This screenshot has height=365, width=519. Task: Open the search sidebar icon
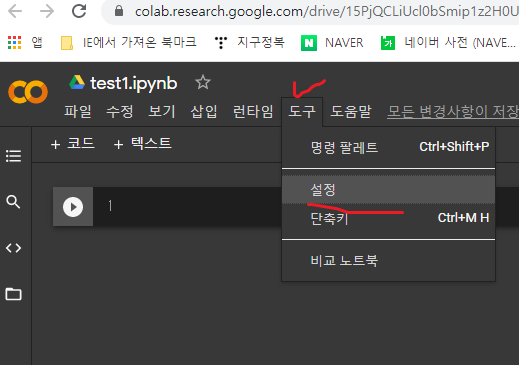(x=13, y=202)
